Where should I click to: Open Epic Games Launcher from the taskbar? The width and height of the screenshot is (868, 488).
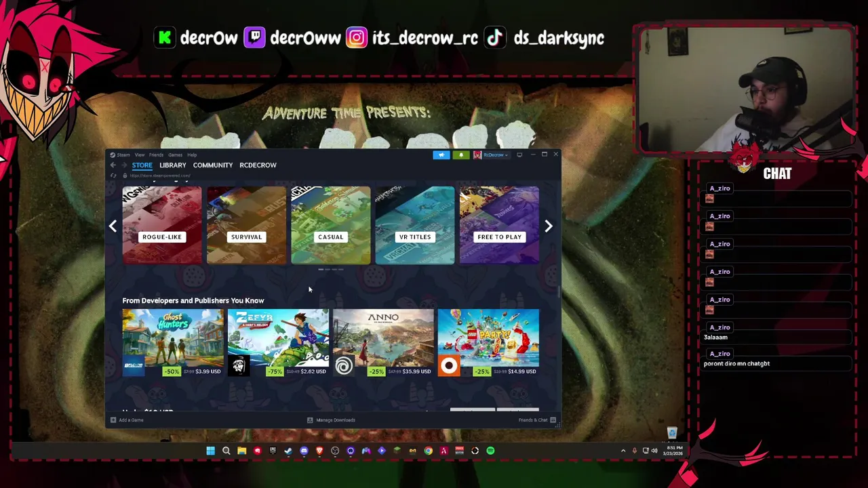tap(273, 451)
